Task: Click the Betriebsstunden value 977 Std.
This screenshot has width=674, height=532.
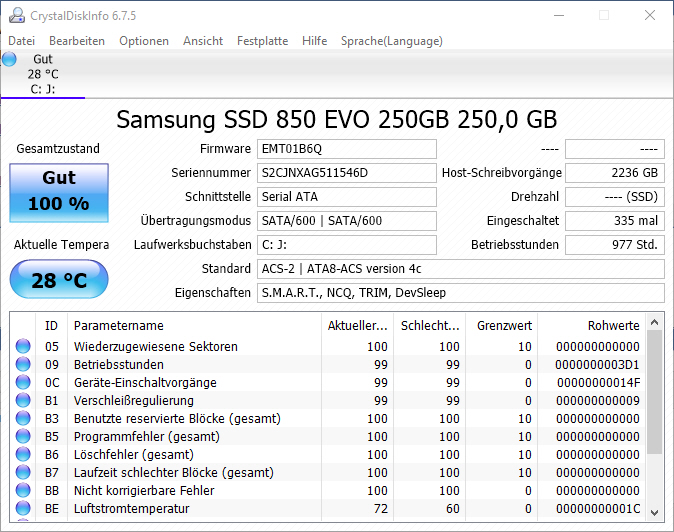Action: 615,245
